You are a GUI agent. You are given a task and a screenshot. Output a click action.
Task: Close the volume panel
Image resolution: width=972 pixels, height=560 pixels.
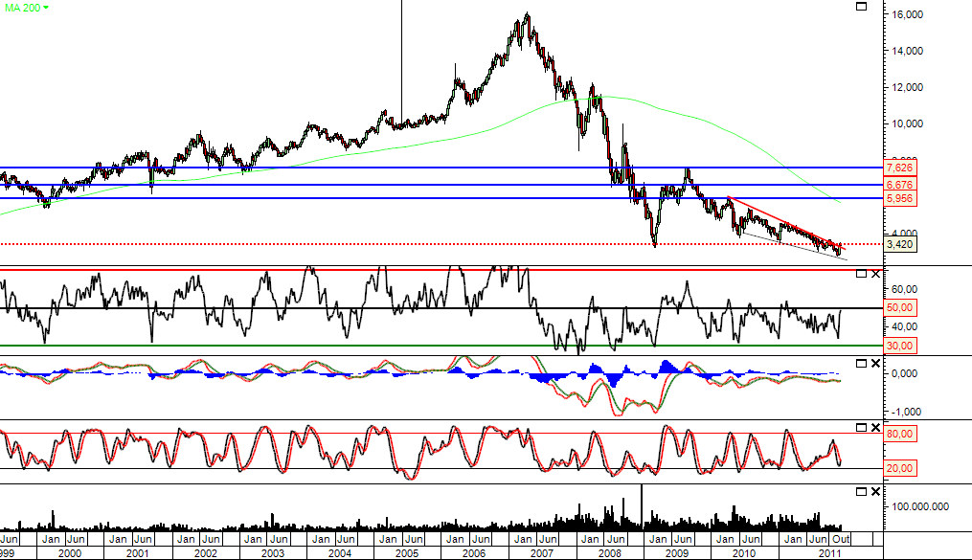click(x=876, y=492)
